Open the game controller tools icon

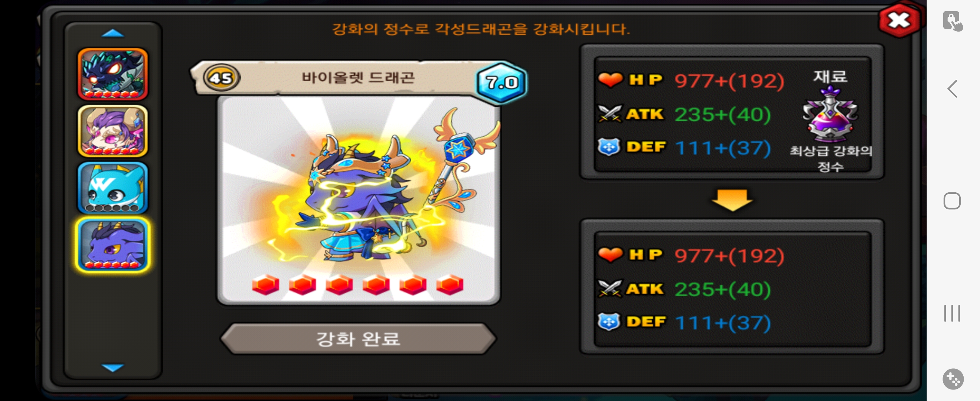click(x=953, y=379)
